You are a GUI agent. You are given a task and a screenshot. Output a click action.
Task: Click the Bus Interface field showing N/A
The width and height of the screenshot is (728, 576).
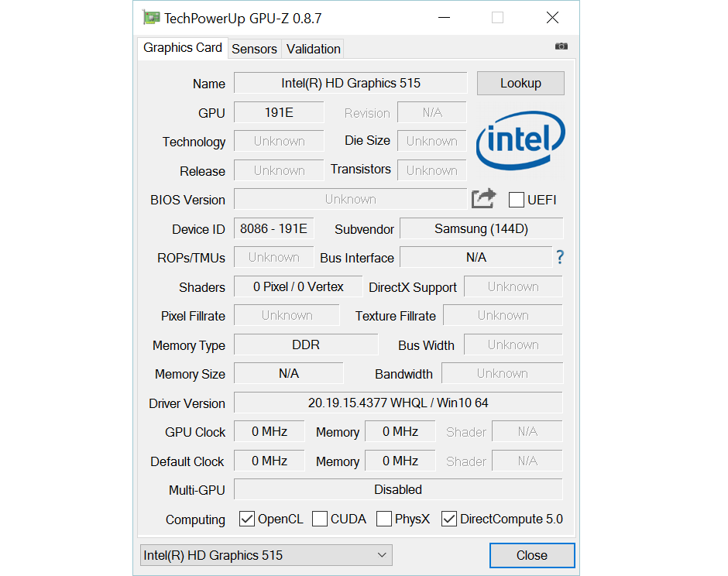(476, 257)
